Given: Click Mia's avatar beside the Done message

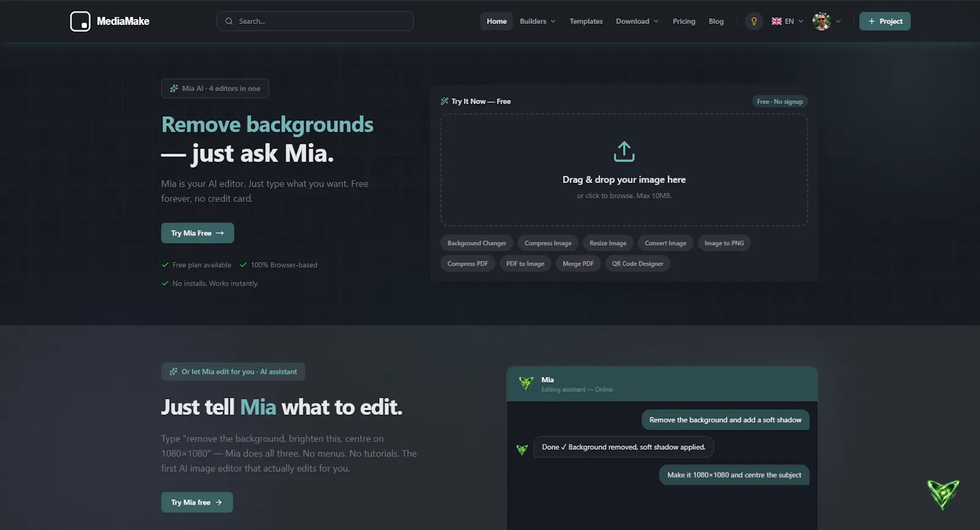Looking at the screenshot, I should (522, 450).
